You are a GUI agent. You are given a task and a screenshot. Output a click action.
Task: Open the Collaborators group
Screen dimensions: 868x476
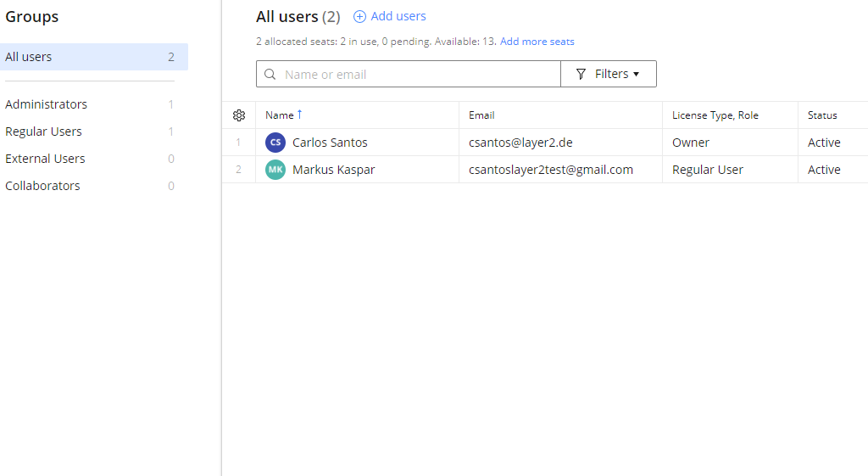[42, 186]
